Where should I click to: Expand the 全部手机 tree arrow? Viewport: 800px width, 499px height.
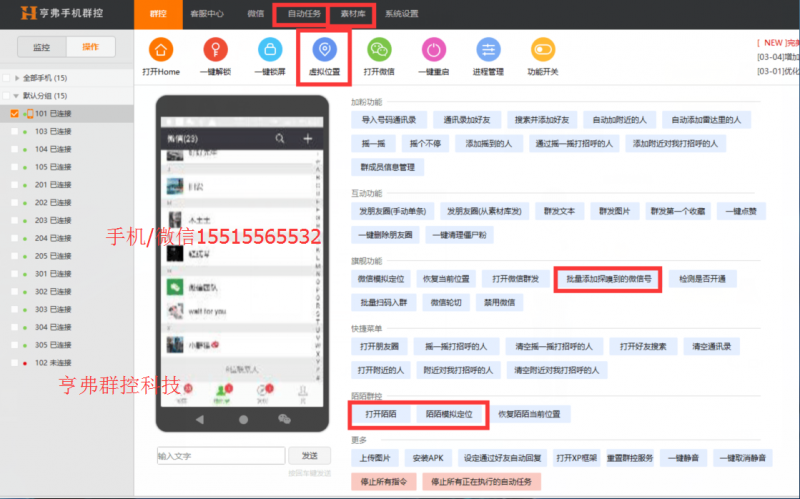point(17,78)
